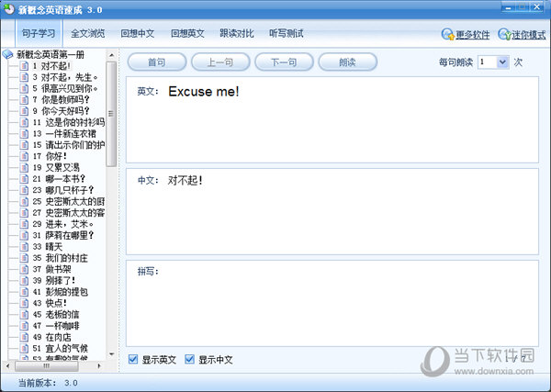The image size is (551, 392).
Task: Switch to the 句子学习 tab
Action: tap(39, 33)
